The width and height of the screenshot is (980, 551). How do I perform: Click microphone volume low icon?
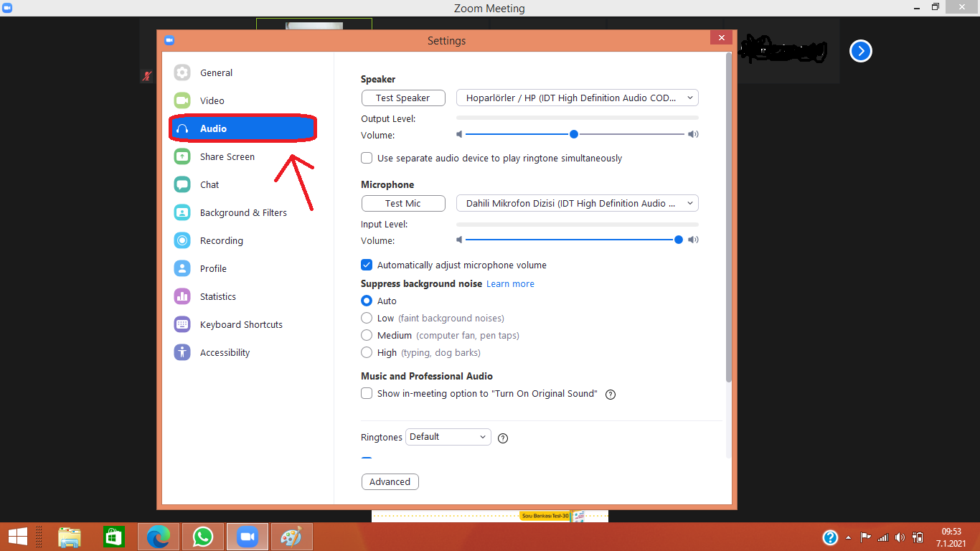pyautogui.click(x=460, y=240)
